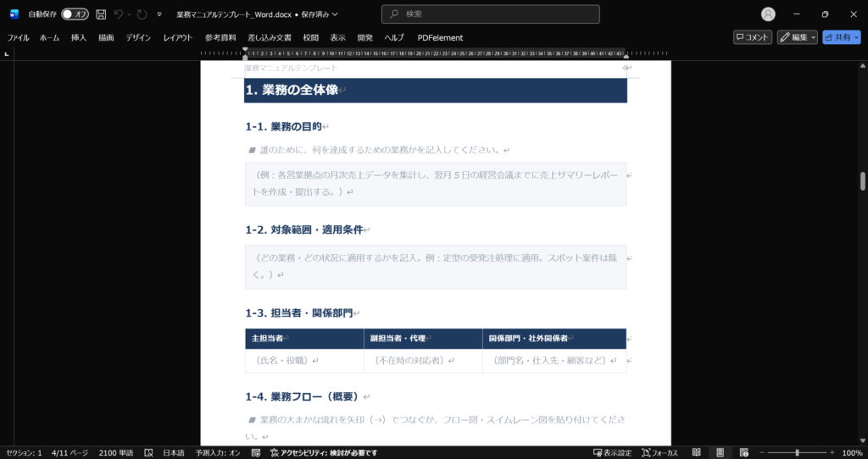The image size is (868, 459).
Task: Open the user account profile icon
Action: pyautogui.click(x=768, y=14)
